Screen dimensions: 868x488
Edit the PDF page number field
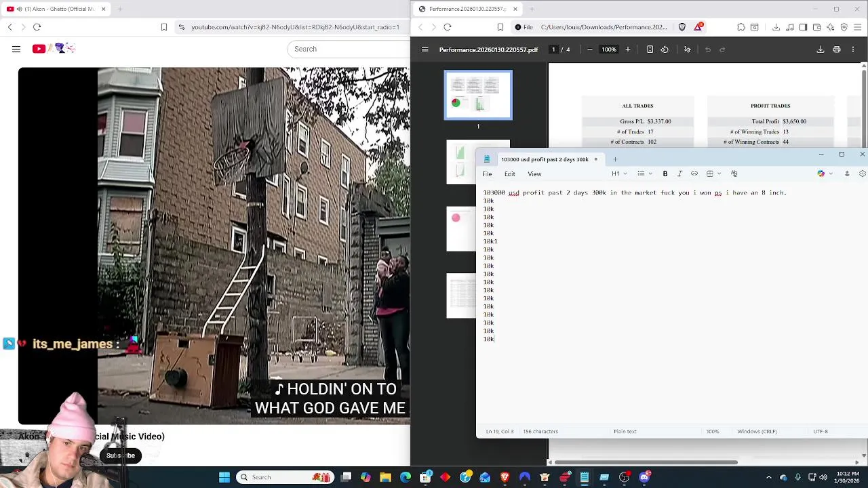click(x=553, y=49)
